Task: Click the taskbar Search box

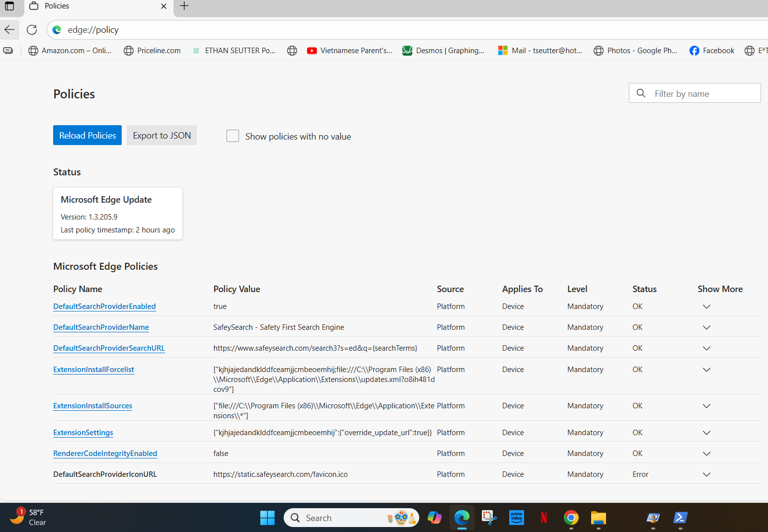Action: coord(351,518)
